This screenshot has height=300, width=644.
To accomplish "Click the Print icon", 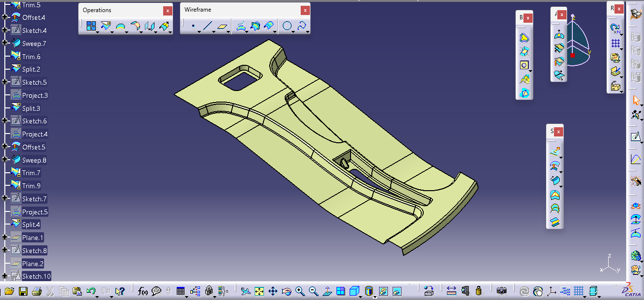I will [36, 291].
